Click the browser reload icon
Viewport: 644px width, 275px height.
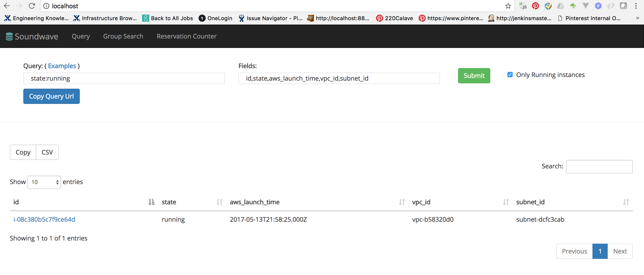(x=32, y=6)
